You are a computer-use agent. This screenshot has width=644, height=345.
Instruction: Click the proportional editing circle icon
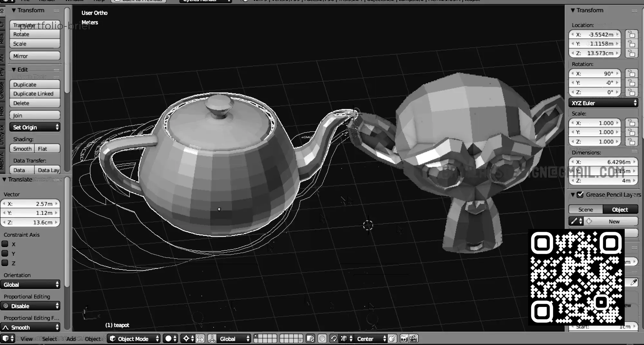pyautogui.click(x=322, y=339)
